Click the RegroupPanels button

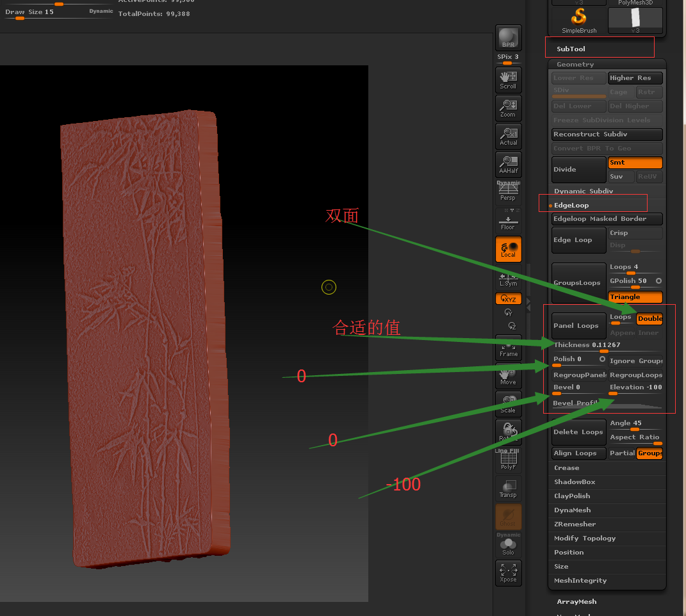tap(579, 375)
